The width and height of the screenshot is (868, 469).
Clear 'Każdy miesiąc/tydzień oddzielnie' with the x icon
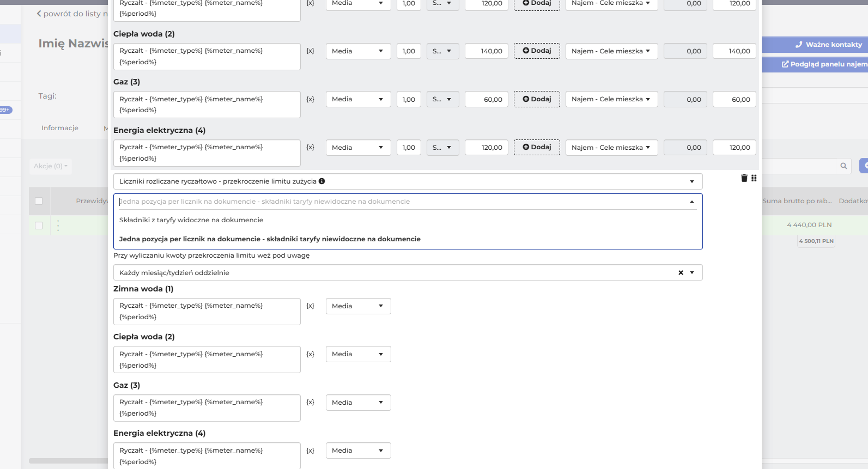click(x=681, y=272)
